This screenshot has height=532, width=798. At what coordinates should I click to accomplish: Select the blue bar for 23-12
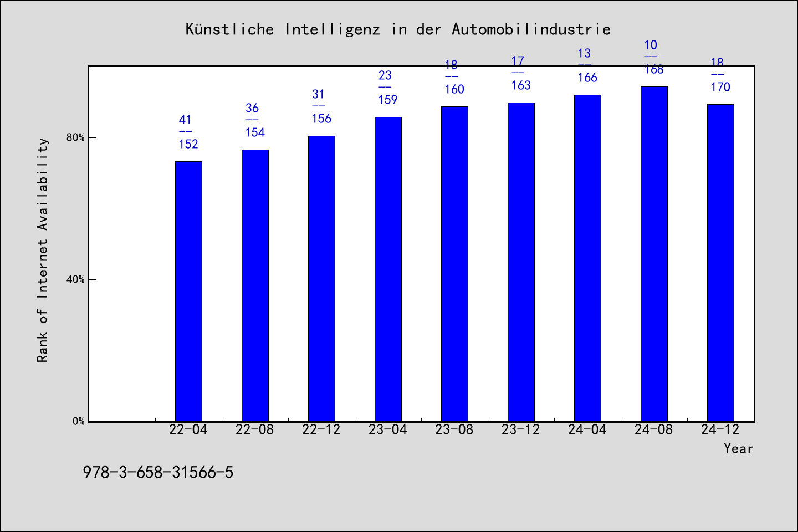(x=521, y=262)
